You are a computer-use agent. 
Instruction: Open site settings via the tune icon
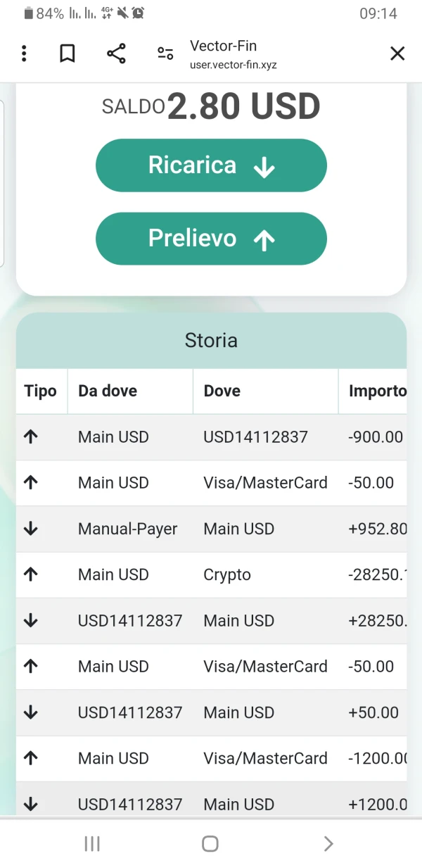(165, 54)
